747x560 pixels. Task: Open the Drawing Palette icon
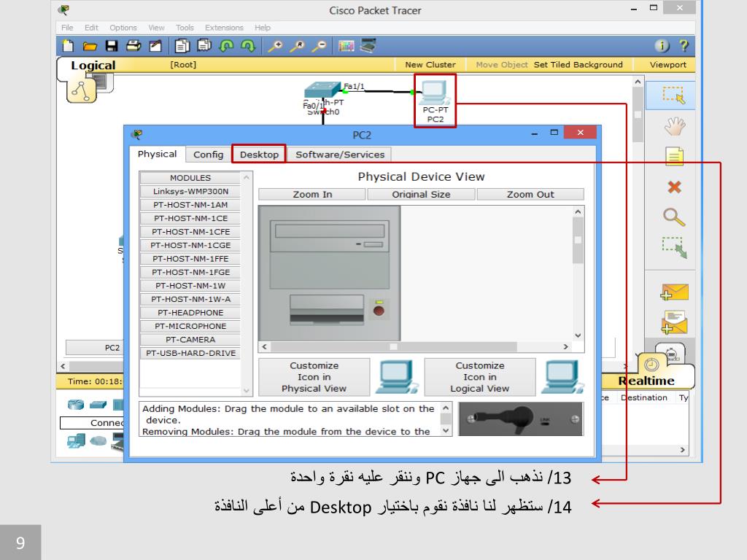tap(347, 46)
